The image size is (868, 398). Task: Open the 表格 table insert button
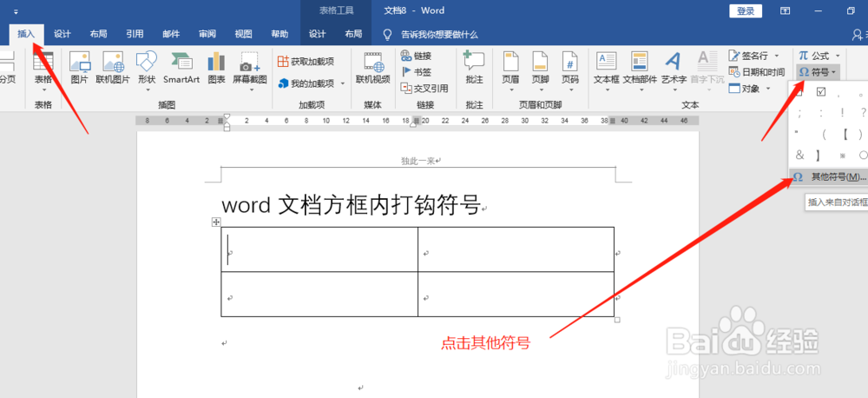coord(43,71)
